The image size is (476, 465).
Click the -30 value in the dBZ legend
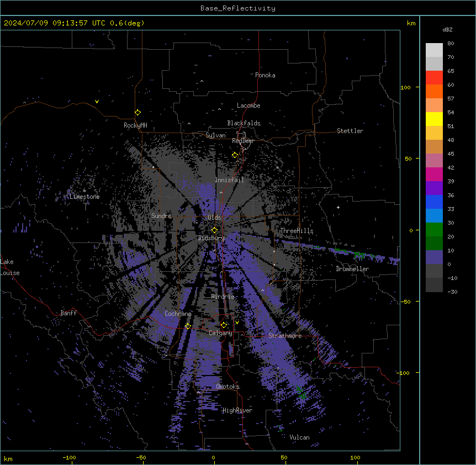tap(452, 292)
